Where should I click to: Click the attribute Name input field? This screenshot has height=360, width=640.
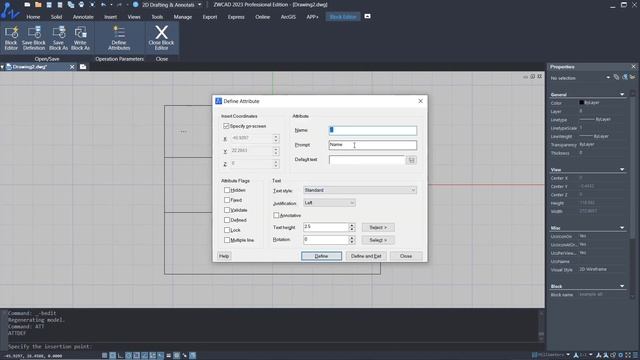click(373, 130)
